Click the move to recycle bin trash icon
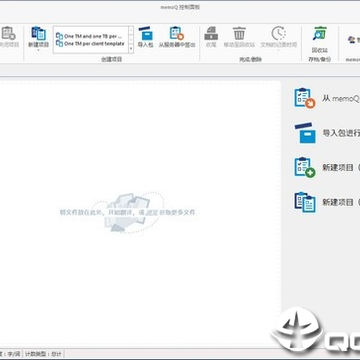The height and width of the screenshot is (360, 360). pyautogui.click(x=239, y=34)
